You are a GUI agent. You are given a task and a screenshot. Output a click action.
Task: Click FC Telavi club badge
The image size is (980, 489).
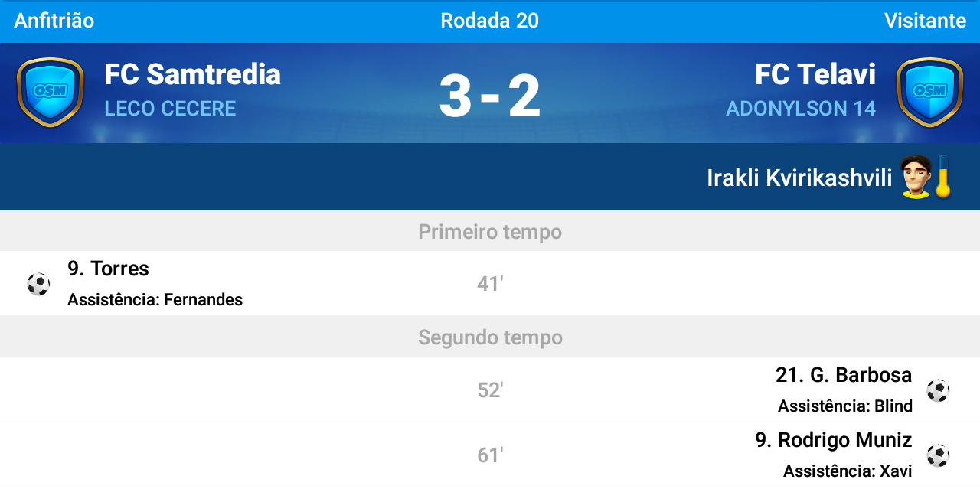pos(929,93)
